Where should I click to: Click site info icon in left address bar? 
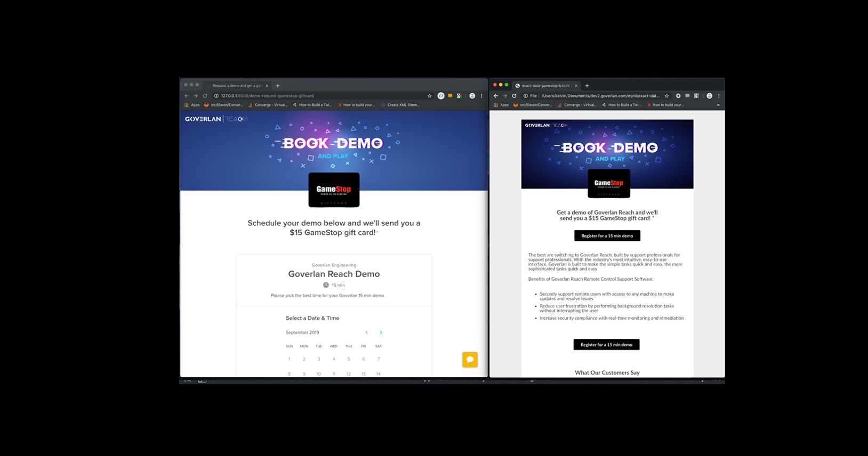click(216, 96)
